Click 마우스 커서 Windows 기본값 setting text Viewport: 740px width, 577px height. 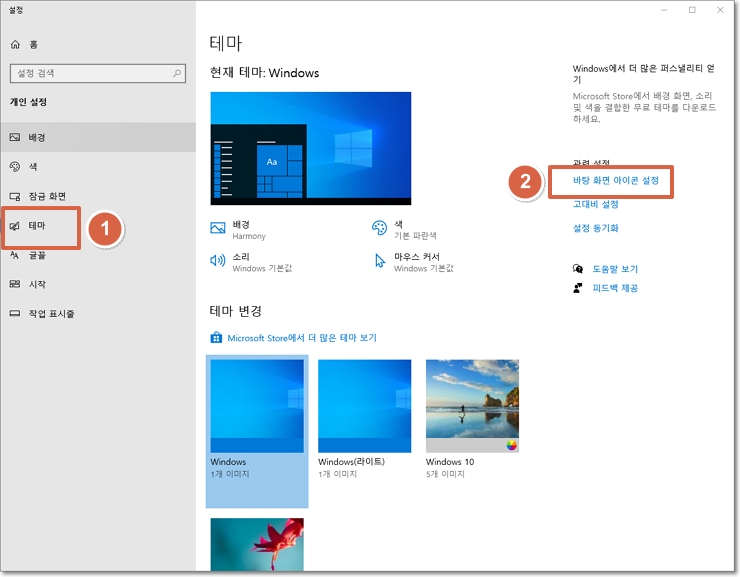click(x=423, y=262)
